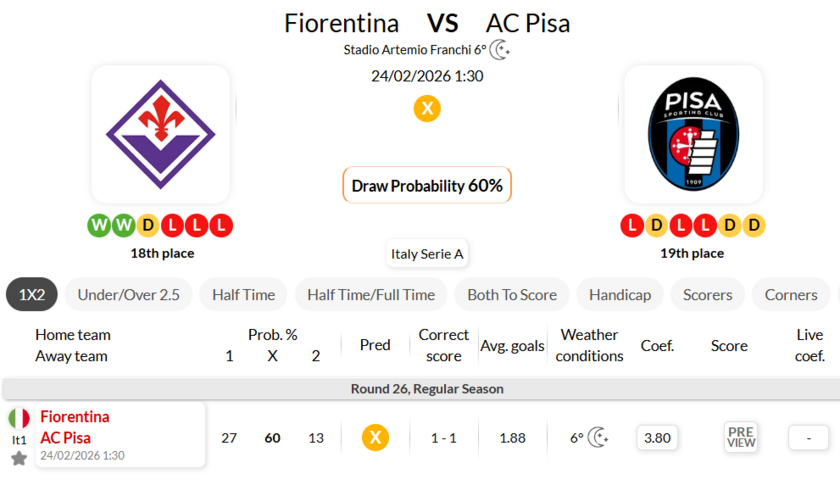This screenshot has width=840, height=485.
Task: Click the Fiorentina club crest logo
Action: 161,134
